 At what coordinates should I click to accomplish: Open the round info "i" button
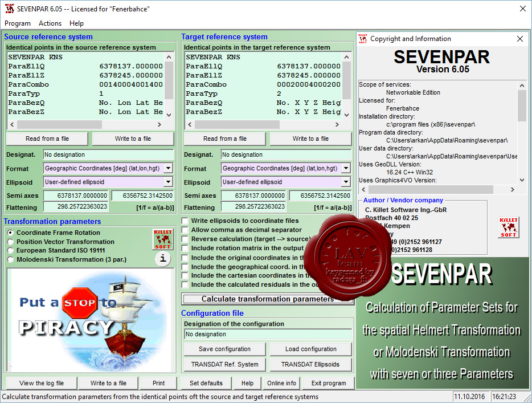click(163, 259)
